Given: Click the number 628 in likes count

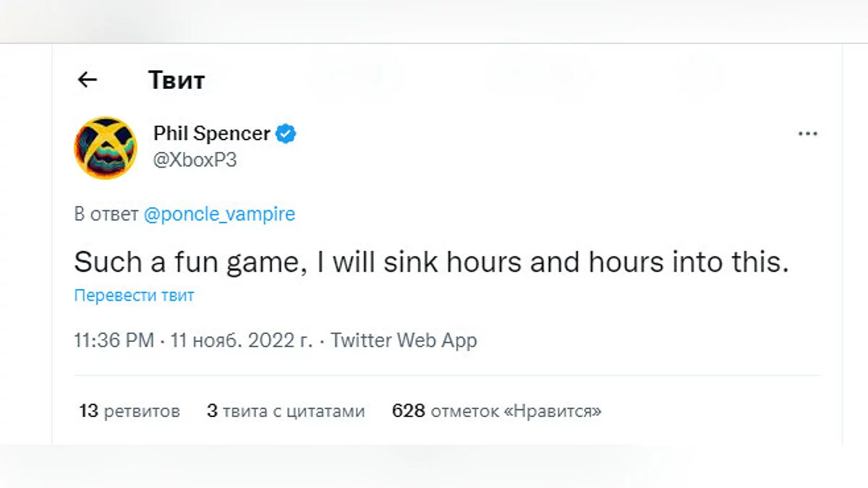Looking at the screenshot, I should pyautogui.click(x=408, y=411).
